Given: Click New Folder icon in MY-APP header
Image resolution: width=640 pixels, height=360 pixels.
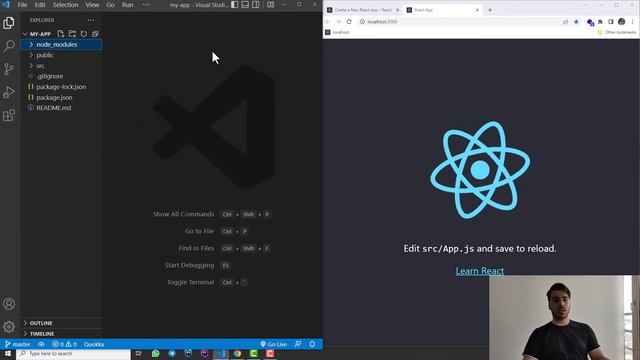Looking at the screenshot, I should pyautogui.click(x=72, y=34).
